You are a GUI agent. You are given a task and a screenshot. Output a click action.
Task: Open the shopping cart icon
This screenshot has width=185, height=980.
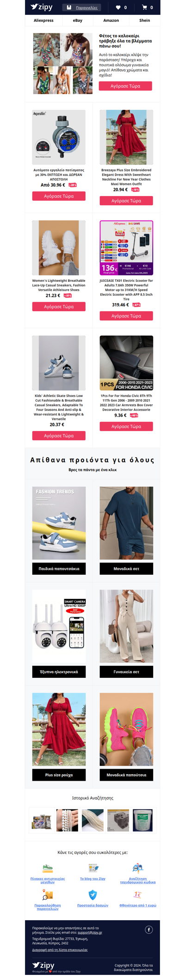[x=144, y=7]
